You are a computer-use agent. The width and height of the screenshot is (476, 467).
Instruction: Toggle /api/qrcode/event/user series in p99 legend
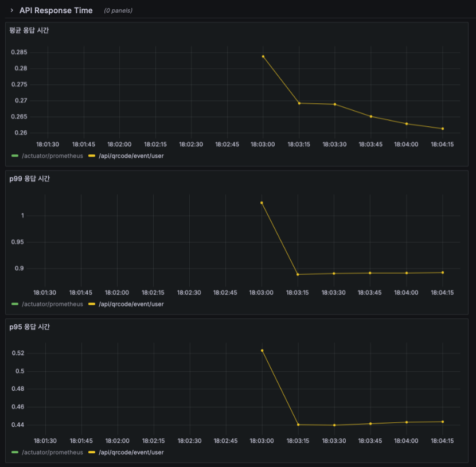pyautogui.click(x=131, y=304)
